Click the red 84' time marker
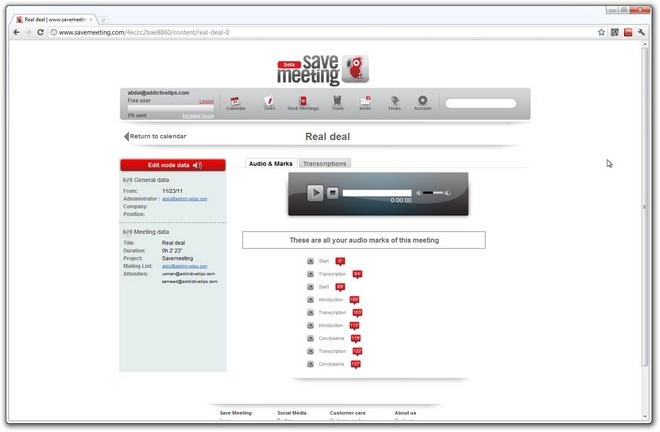Screen dimensions: 660x432 click(357, 275)
